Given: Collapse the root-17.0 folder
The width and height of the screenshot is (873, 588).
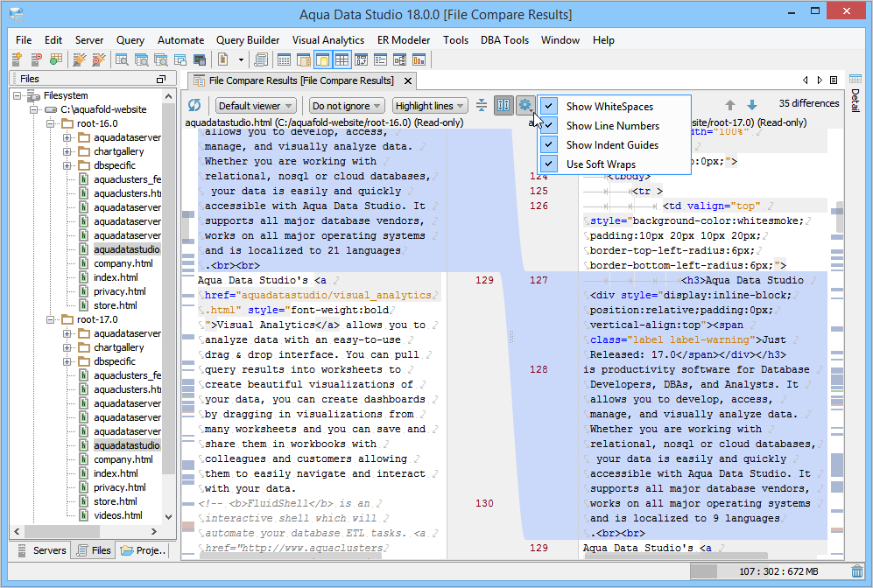Looking at the screenshot, I should tap(50, 319).
